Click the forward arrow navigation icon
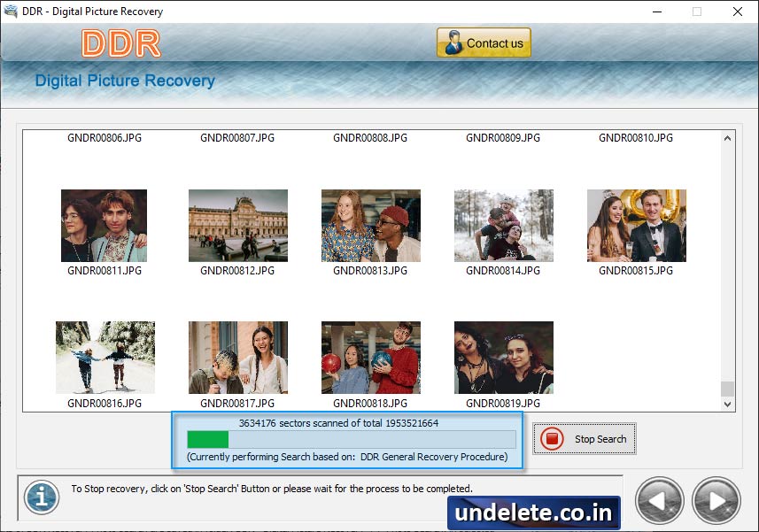This screenshot has height=532, width=759. pyautogui.click(x=716, y=501)
